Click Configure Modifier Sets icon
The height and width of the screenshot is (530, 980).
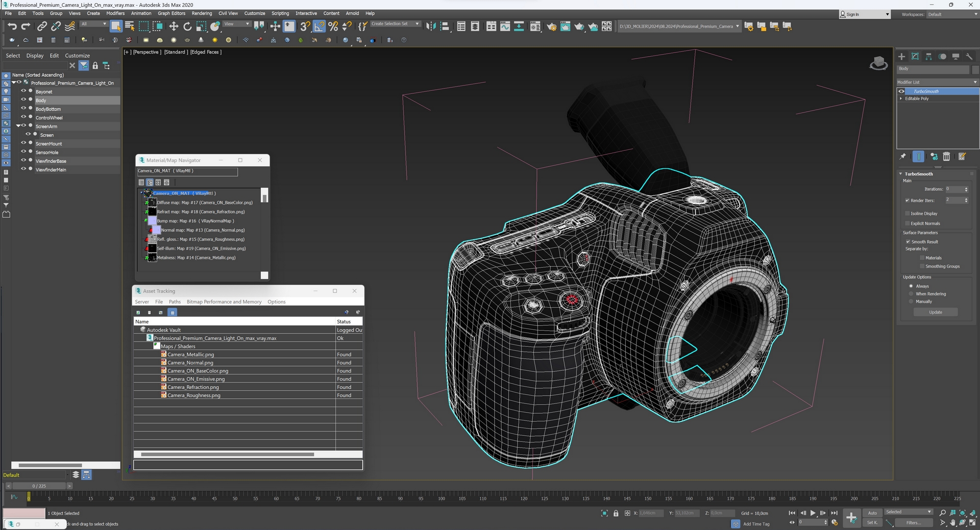tap(962, 157)
